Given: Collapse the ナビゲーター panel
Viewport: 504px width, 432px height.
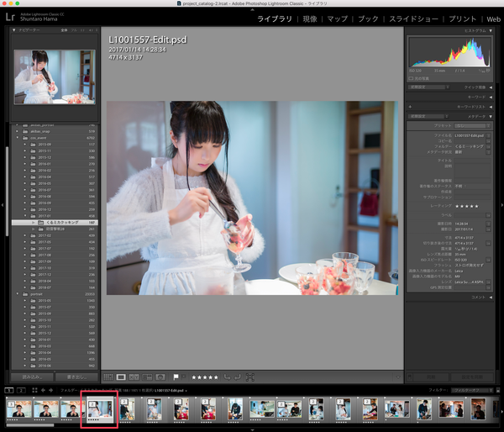Looking at the screenshot, I should [13, 30].
